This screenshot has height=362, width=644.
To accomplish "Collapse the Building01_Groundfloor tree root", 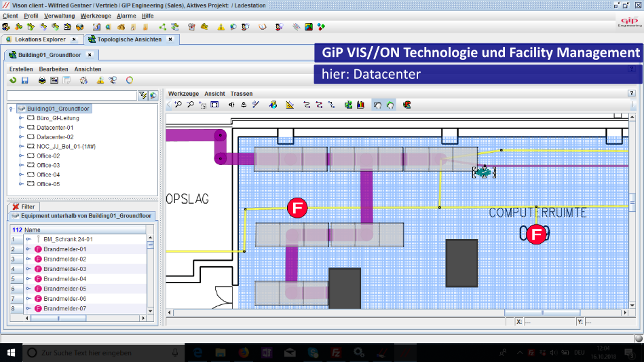I will point(11,109).
